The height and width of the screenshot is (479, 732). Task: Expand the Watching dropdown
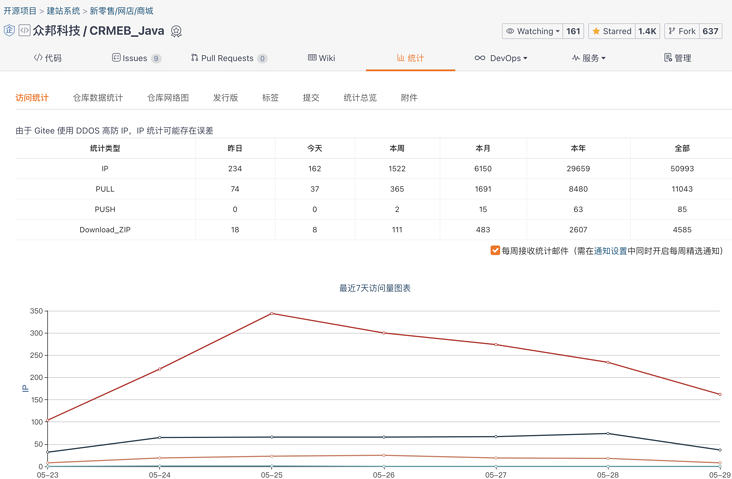tap(532, 31)
